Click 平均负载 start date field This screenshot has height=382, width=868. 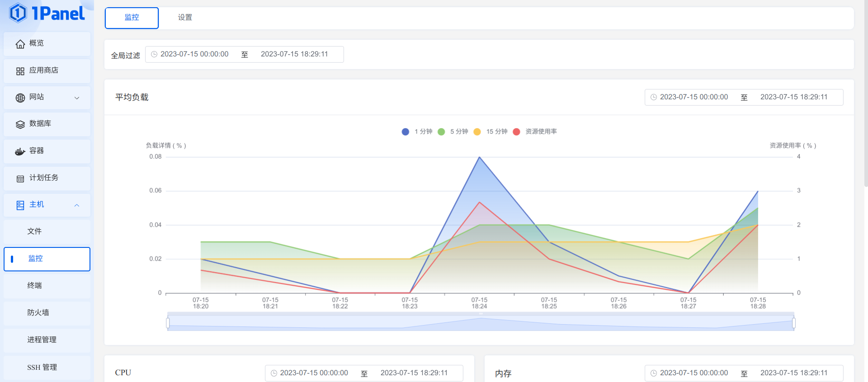(x=694, y=97)
